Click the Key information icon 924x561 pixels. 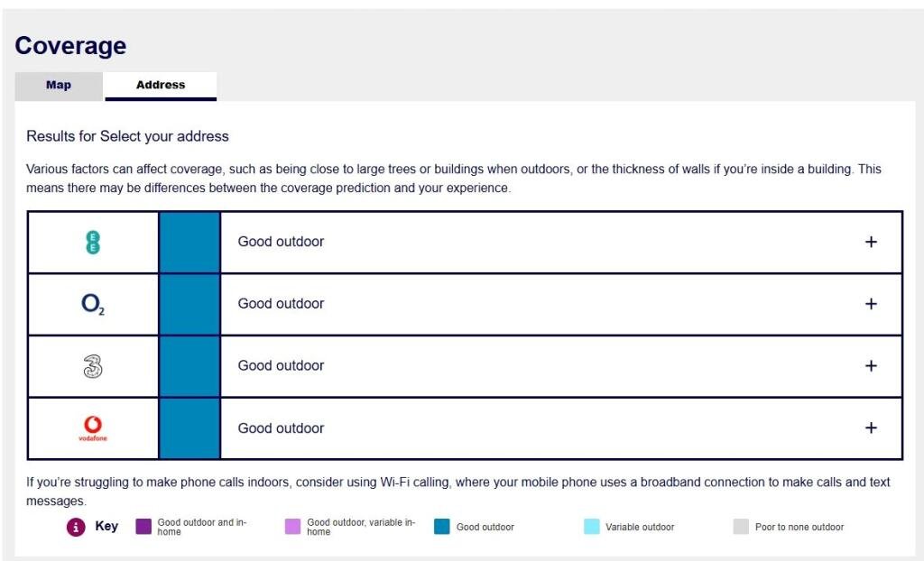[76, 527]
